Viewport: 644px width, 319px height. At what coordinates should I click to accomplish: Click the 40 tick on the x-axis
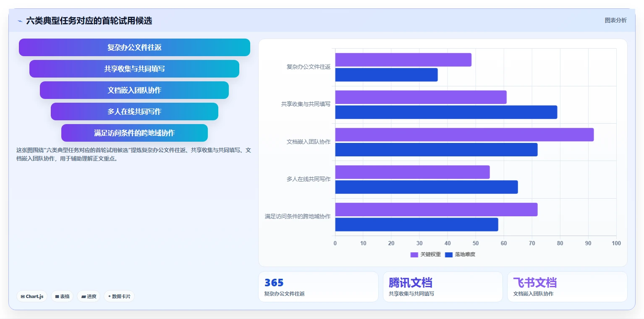448,243
